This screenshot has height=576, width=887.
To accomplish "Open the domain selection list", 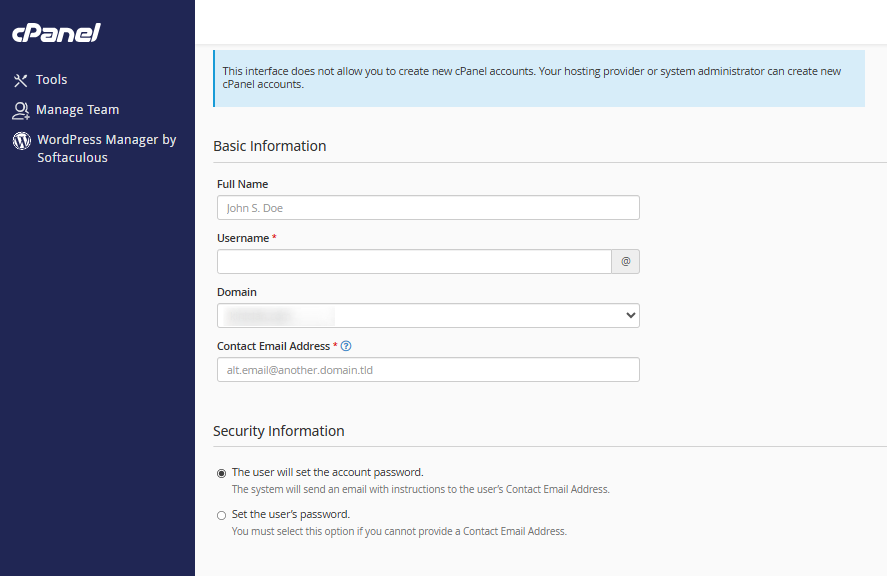I will [428, 314].
